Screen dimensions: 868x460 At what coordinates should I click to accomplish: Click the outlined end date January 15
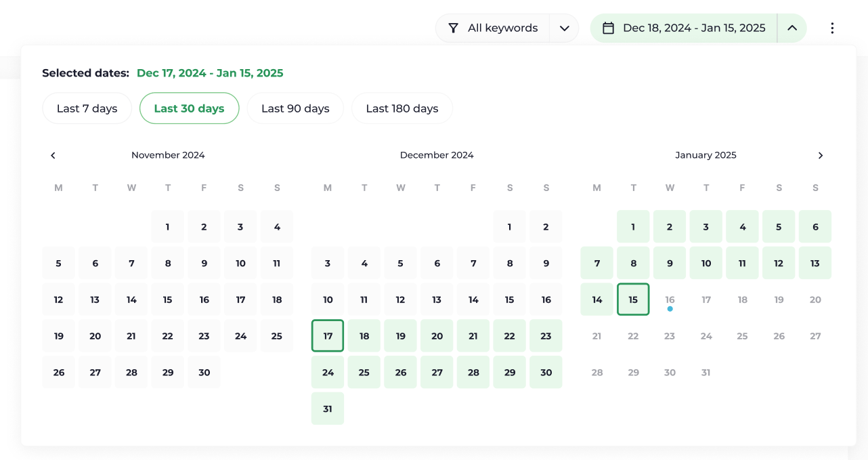[x=633, y=299]
